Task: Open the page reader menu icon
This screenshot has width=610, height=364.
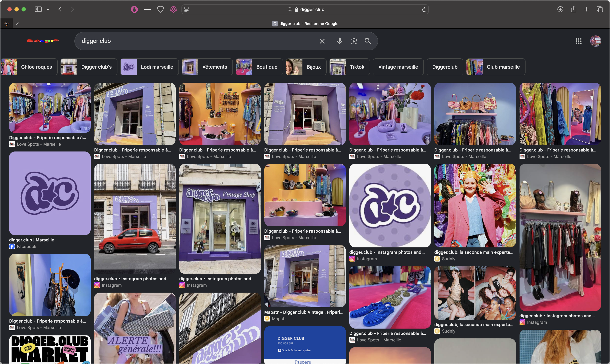Action: coord(186,9)
